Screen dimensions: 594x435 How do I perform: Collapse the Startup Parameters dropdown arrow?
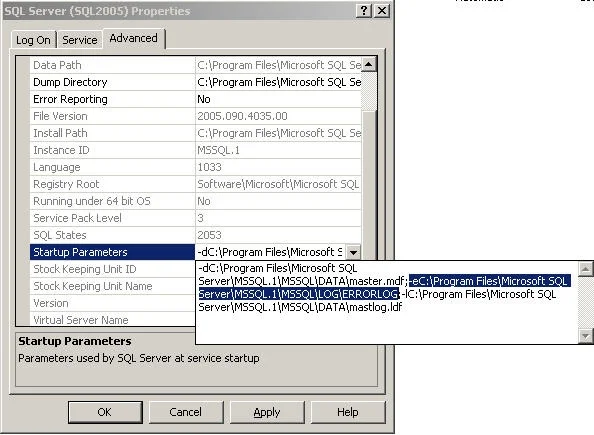[x=353, y=252]
